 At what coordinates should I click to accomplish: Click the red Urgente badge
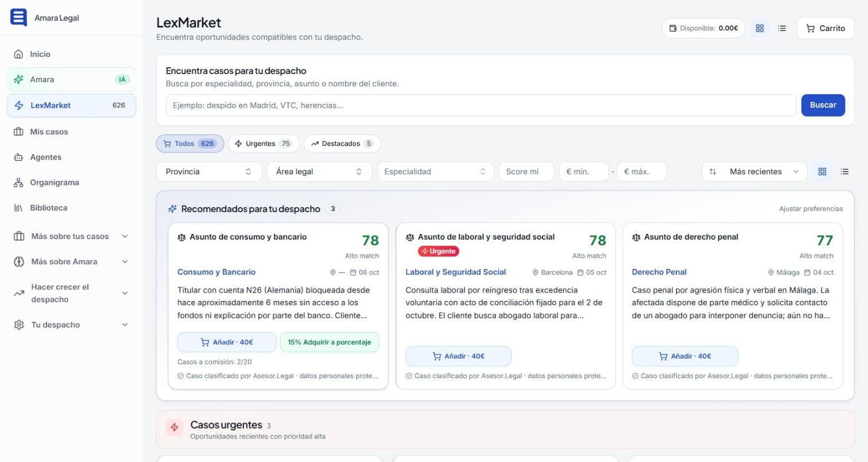(x=439, y=251)
